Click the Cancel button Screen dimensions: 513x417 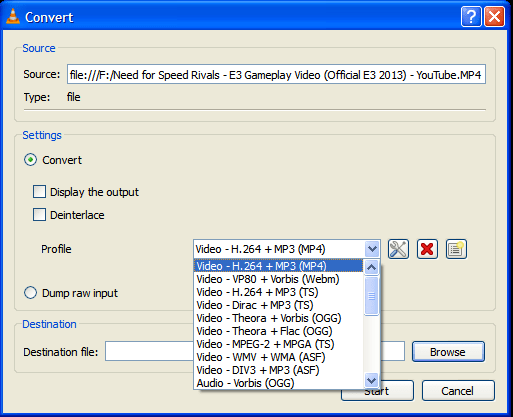click(x=458, y=391)
